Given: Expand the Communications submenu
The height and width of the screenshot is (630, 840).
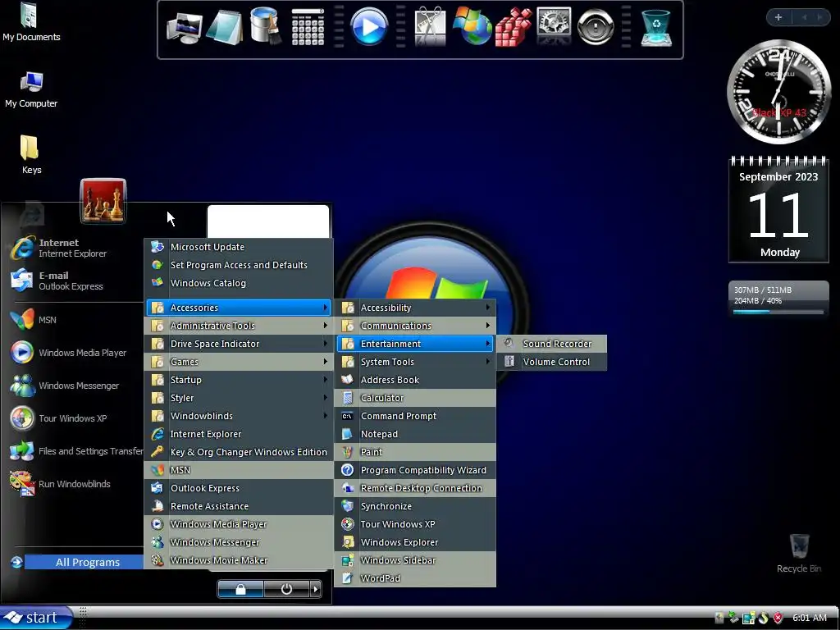Looking at the screenshot, I should coord(415,326).
